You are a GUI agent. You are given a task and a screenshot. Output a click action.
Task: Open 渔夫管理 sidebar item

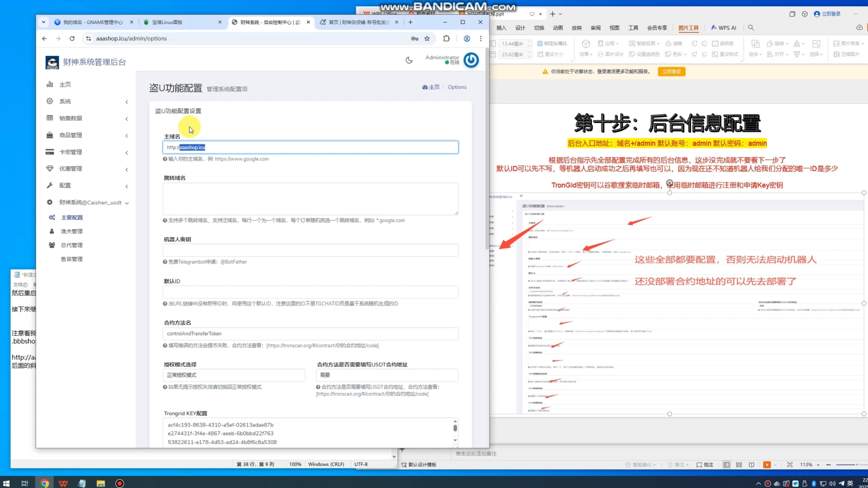click(x=71, y=231)
